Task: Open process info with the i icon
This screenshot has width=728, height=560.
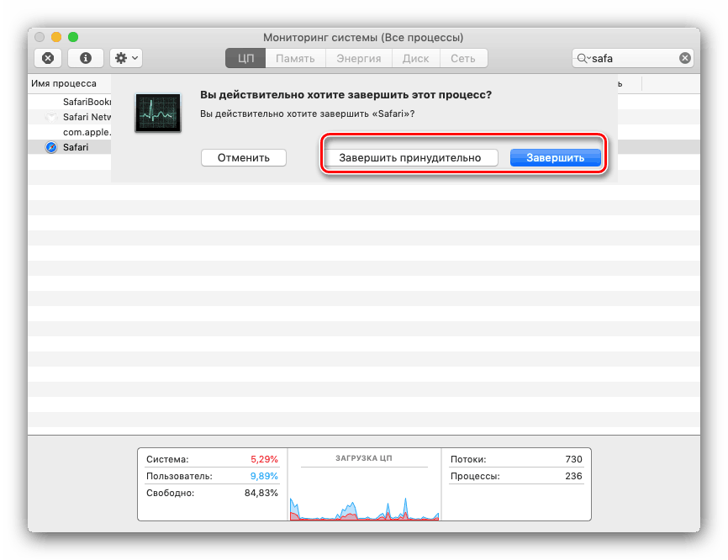Action: 86,58
